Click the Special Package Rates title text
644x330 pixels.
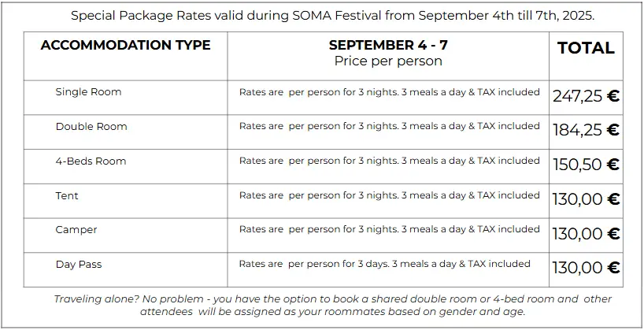(x=333, y=16)
